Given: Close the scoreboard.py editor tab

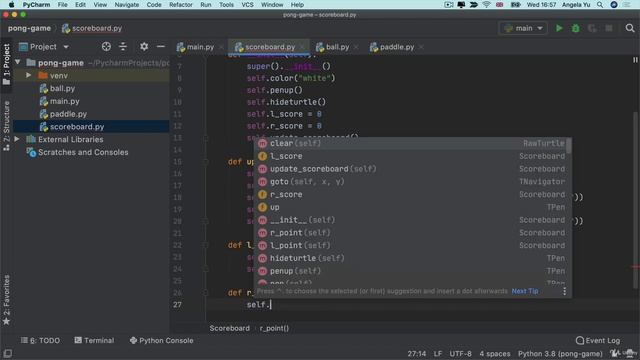Looking at the screenshot, I should [302, 47].
